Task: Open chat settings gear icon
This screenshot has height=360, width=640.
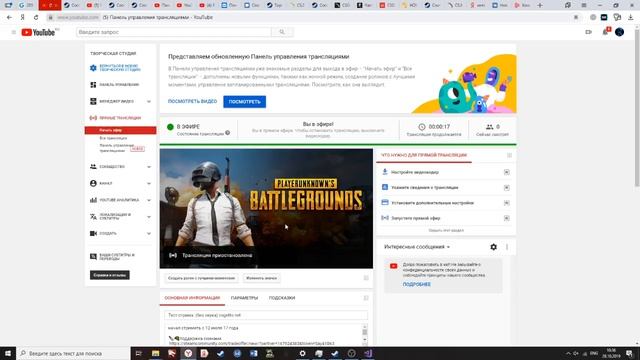Action: coord(493,247)
